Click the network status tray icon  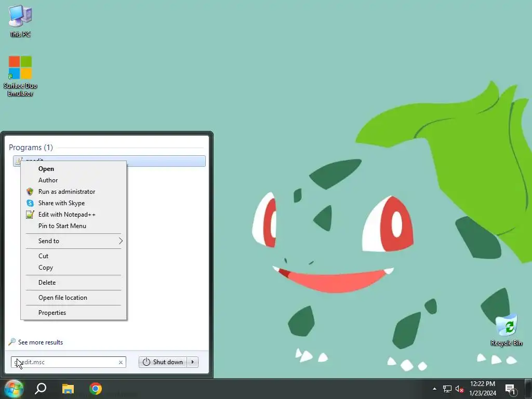[447, 389]
